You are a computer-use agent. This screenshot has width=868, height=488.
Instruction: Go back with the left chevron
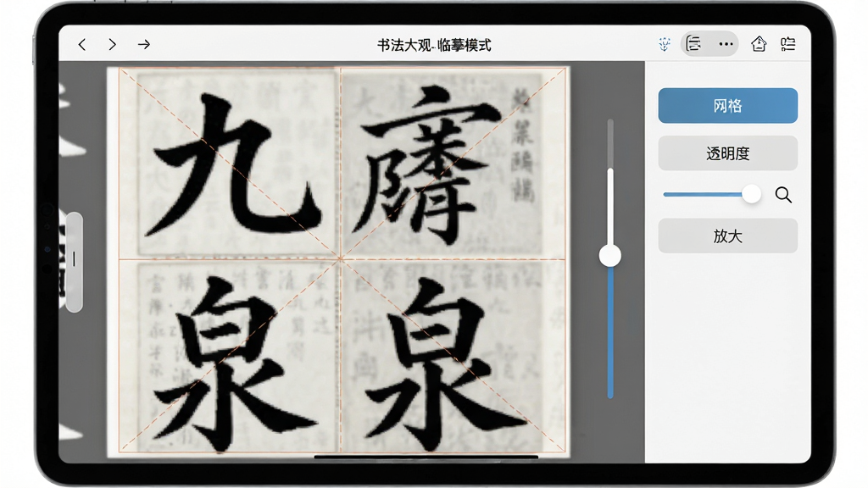coord(82,44)
